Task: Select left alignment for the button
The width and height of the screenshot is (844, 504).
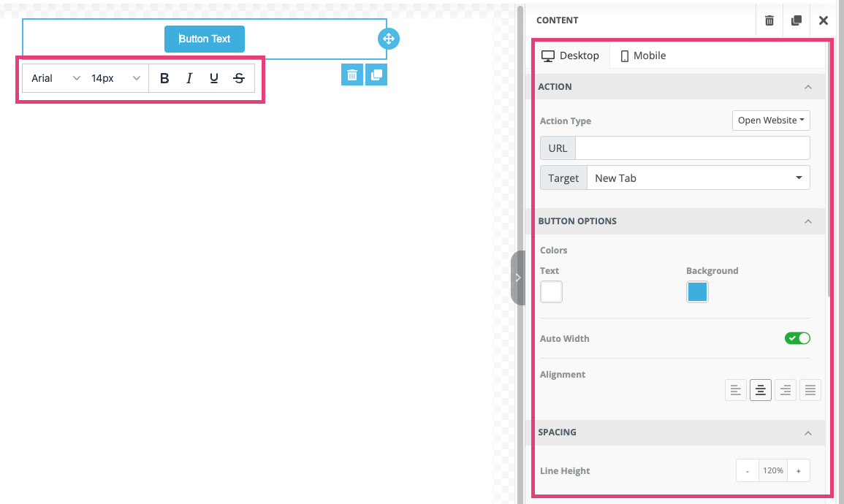Action: (x=735, y=390)
